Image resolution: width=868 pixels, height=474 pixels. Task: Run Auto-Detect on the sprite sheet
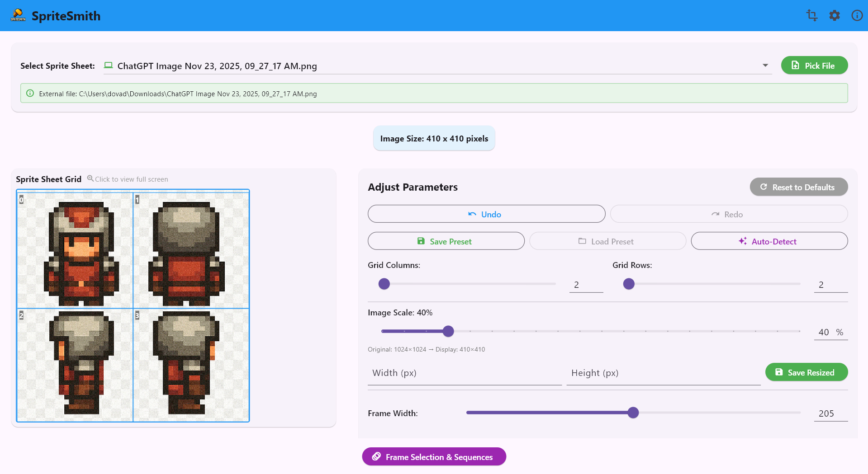coord(769,241)
